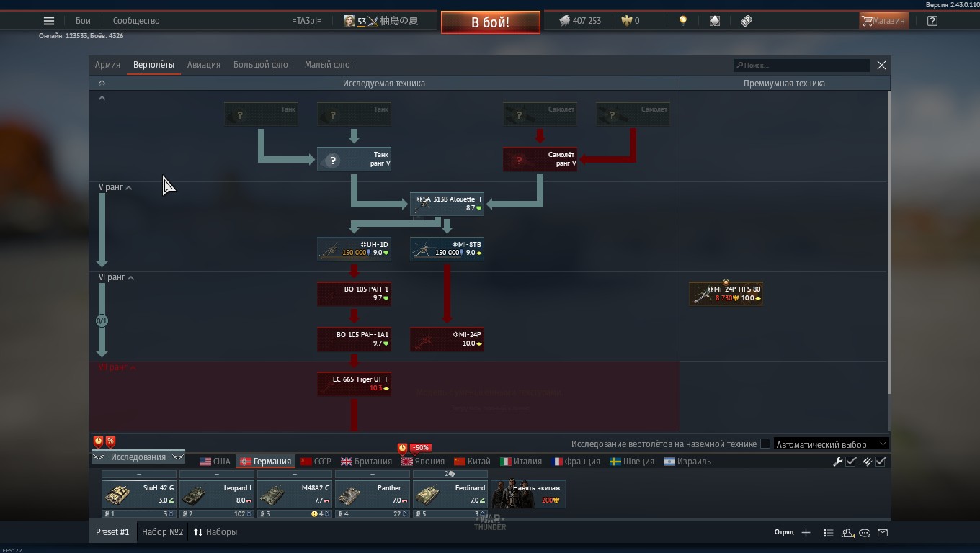Screen dimensions: 980x553
Task: Open the Battles menu
Action: 83,21
